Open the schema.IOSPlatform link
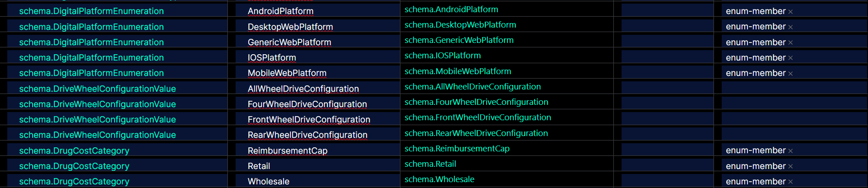This screenshot has width=868, height=188. click(443, 56)
